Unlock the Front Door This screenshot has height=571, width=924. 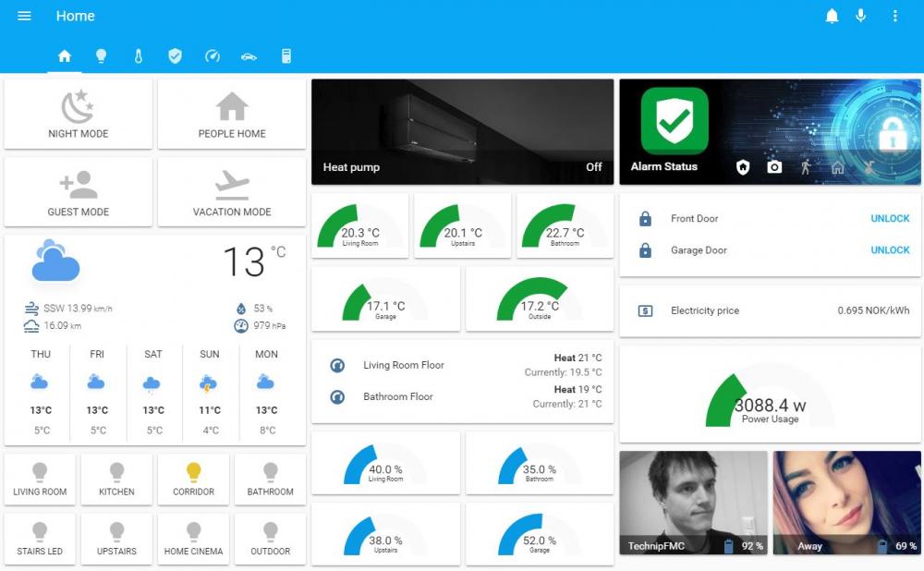point(890,219)
